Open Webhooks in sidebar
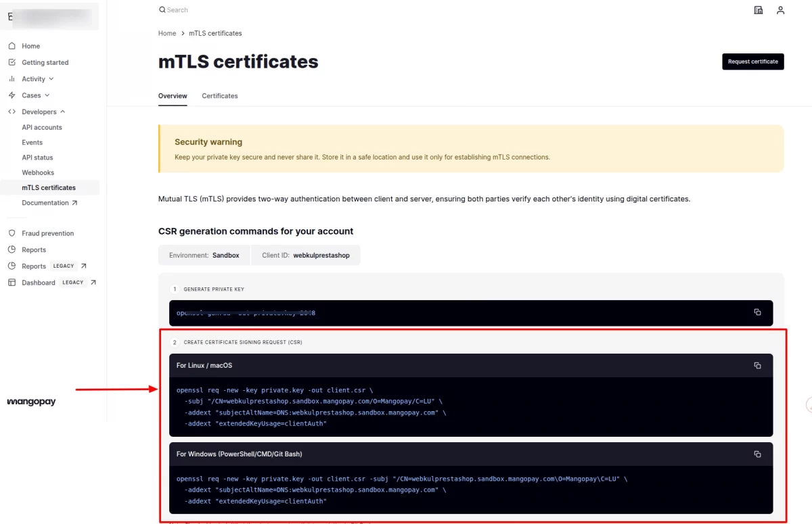Viewport: 812px width, 524px height. pyautogui.click(x=38, y=172)
